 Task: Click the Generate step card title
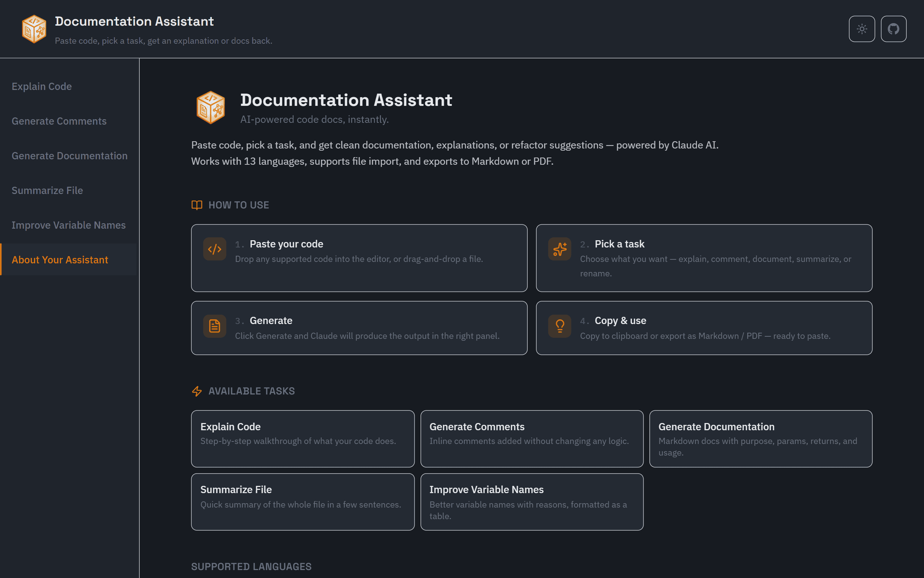271,321
